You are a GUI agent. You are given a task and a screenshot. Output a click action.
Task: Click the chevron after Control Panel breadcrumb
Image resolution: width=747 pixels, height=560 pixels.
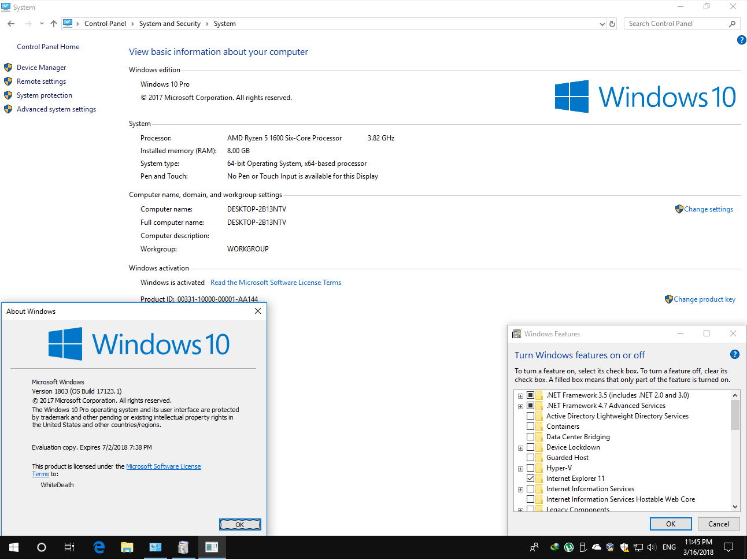(132, 24)
